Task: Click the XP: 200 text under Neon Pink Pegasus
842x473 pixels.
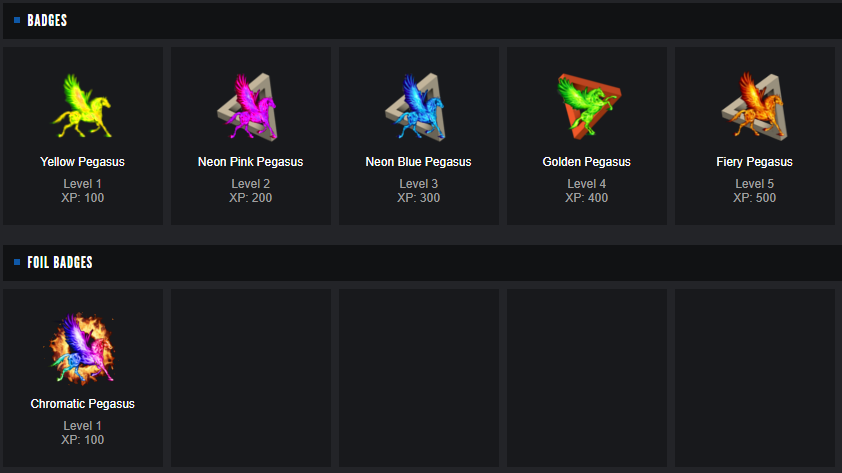Action: pyautogui.click(x=250, y=198)
